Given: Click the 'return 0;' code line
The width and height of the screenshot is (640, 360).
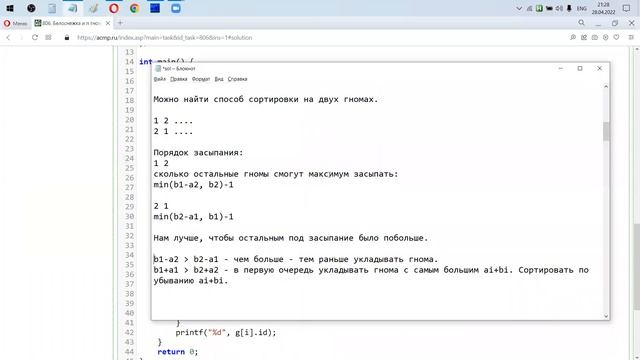Looking at the screenshot, I should click(178, 351).
